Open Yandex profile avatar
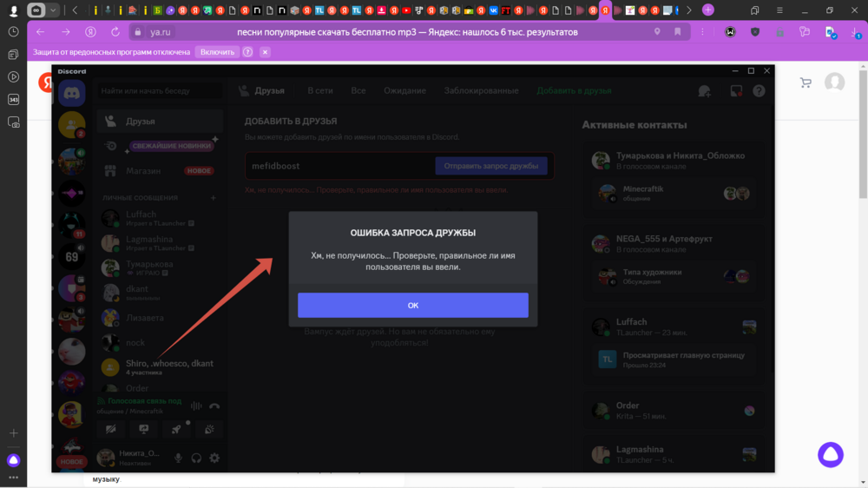Image resolution: width=868 pixels, height=488 pixels. click(835, 82)
